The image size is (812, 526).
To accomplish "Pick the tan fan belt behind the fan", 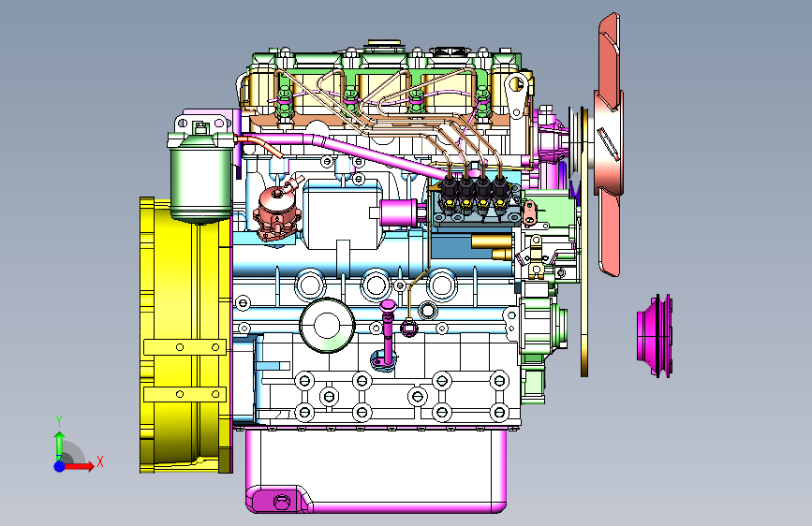I will [584, 242].
